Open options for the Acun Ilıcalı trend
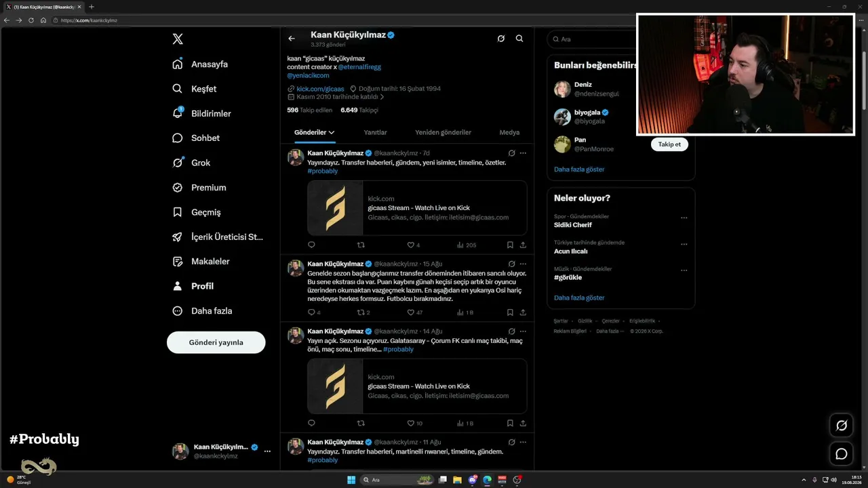 (684, 244)
